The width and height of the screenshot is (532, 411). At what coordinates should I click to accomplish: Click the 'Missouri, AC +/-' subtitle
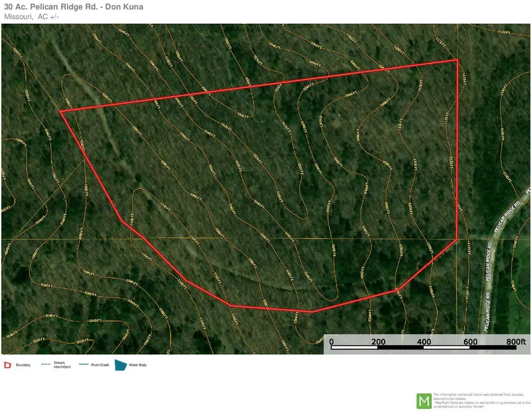tap(31, 16)
